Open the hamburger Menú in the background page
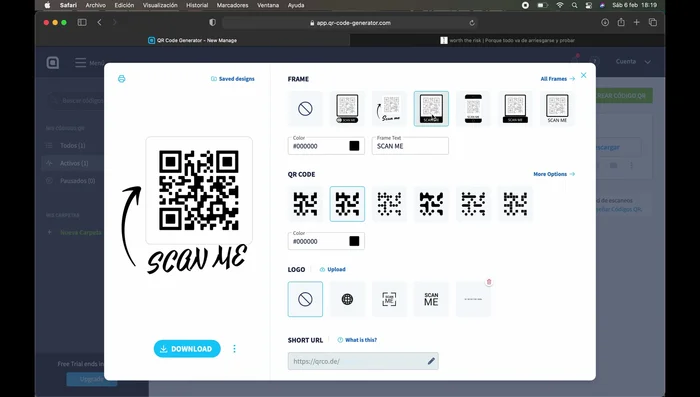This screenshot has width=700, height=397. tap(90, 63)
